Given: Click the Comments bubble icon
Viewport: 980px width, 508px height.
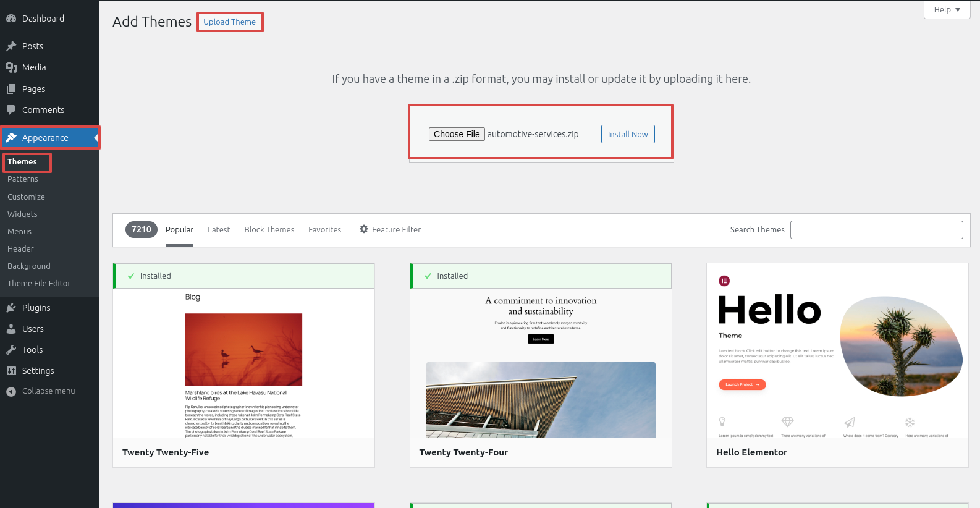Looking at the screenshot, I should (x=11, y=110).
